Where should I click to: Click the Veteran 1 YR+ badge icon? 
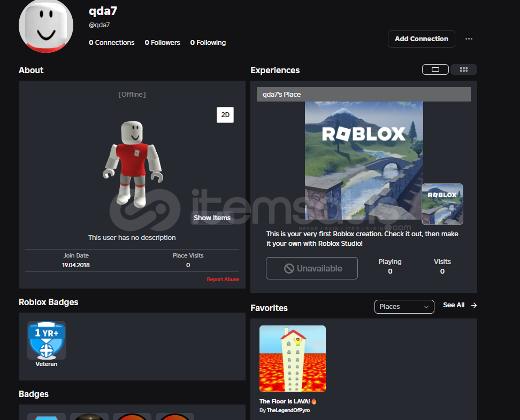click(47, 340)
